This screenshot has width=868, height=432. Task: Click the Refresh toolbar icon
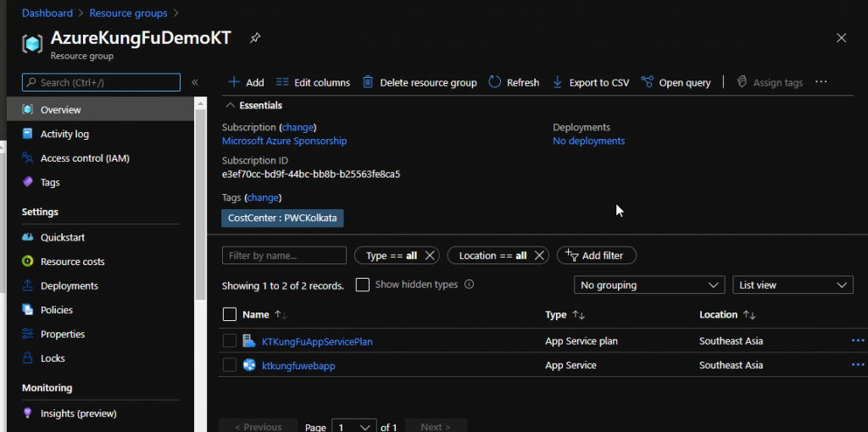496,82
